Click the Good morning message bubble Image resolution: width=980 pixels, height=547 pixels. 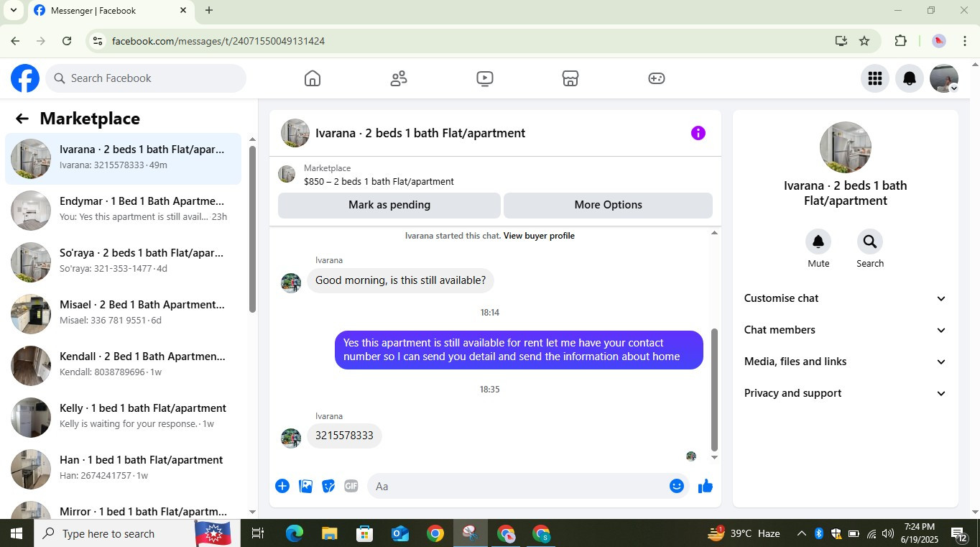pyautogui.click(x=400, y=280)
